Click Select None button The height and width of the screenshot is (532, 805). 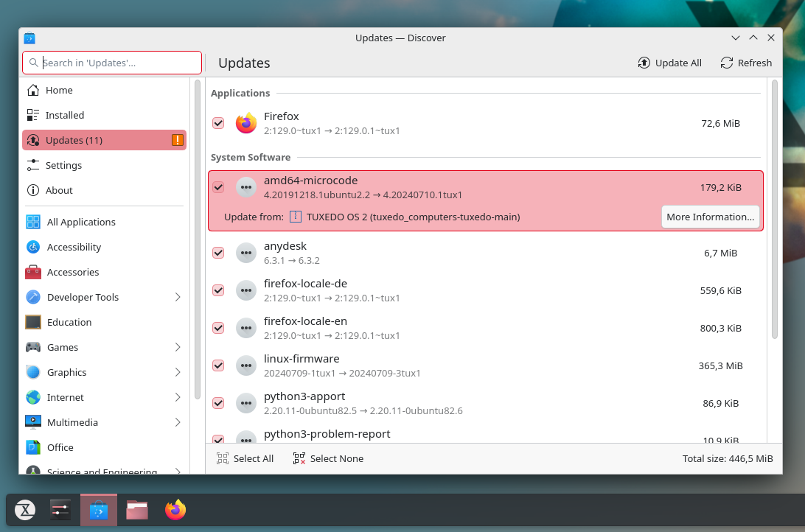[x=329, y=458]
